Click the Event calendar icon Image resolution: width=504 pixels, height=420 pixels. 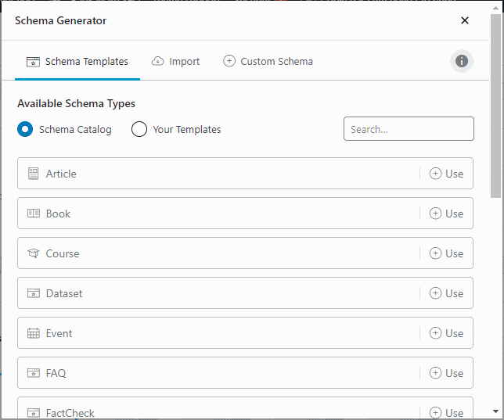click(x=33, y=333)
